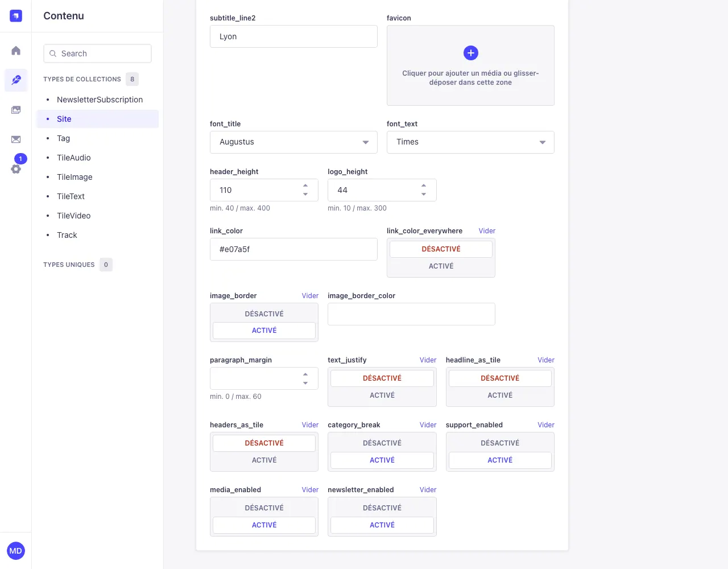Click Vider link for headers_as_tile
The width and height of the screenshot is (728, 569).
pos(310,425)
